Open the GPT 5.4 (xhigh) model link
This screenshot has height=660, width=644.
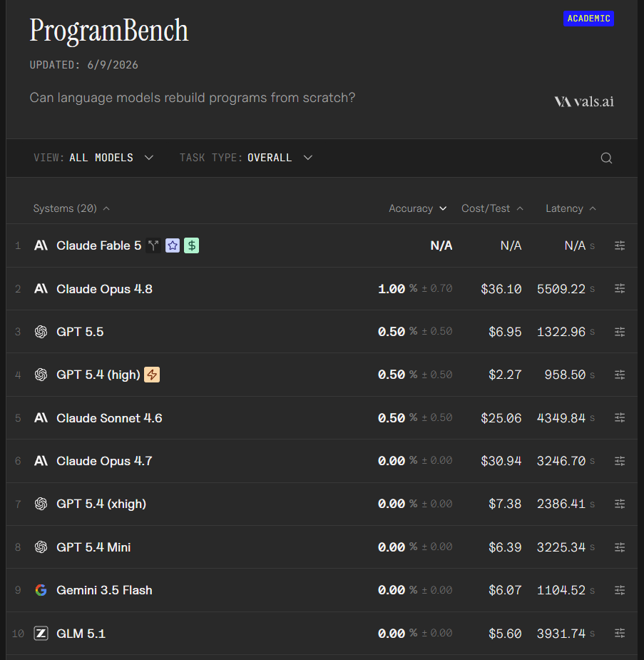point(101,504)
